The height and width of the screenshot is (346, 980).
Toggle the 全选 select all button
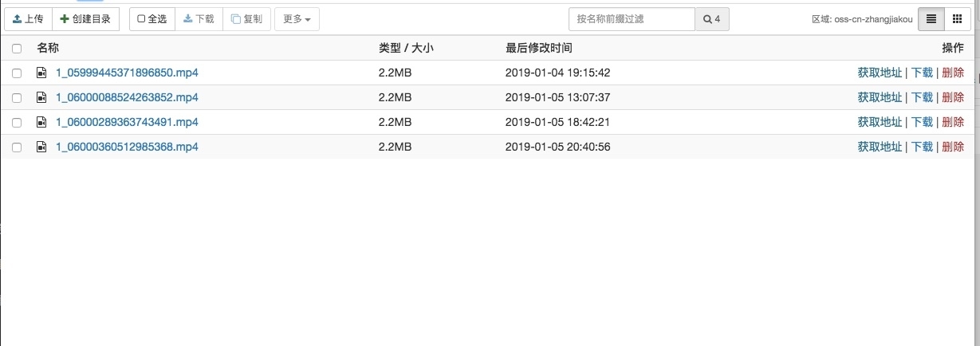coord(152,19)
